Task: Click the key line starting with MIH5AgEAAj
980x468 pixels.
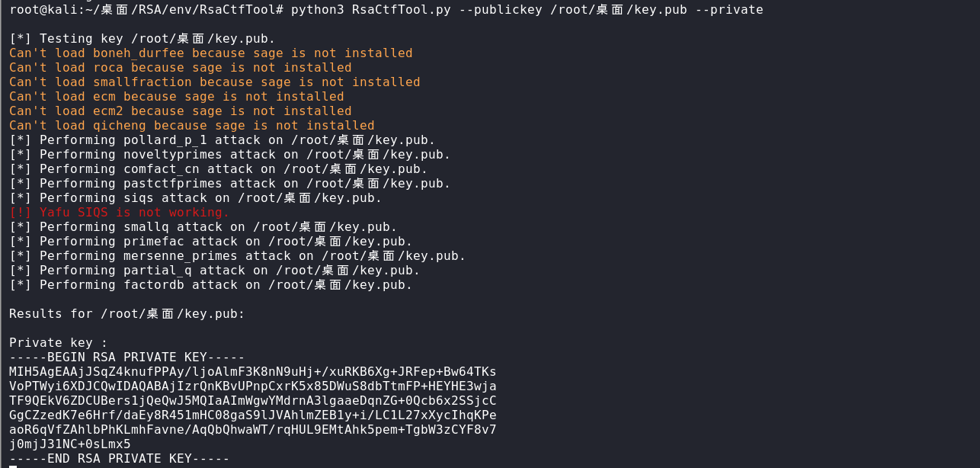Action: click(x=252, y=372)
